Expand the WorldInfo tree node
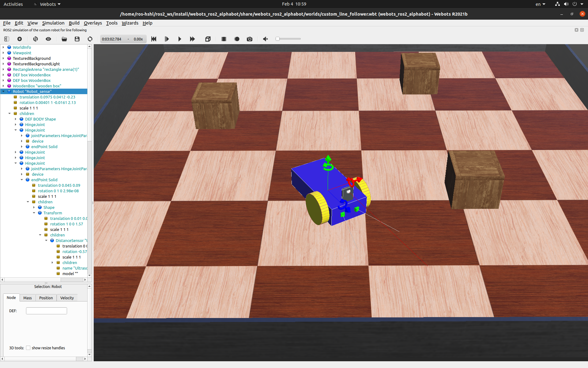This screenshot has width=588, height=368. pos(3,47)
